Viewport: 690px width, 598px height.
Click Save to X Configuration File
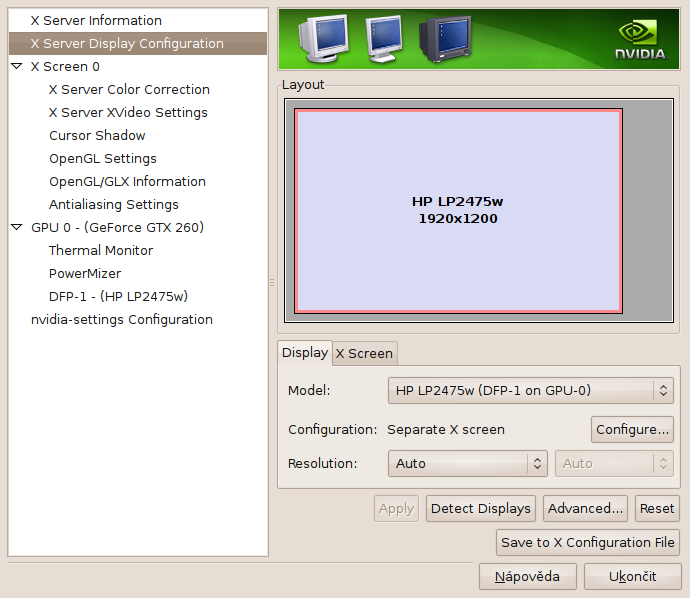pyautogui.click(x=588, y=542)
